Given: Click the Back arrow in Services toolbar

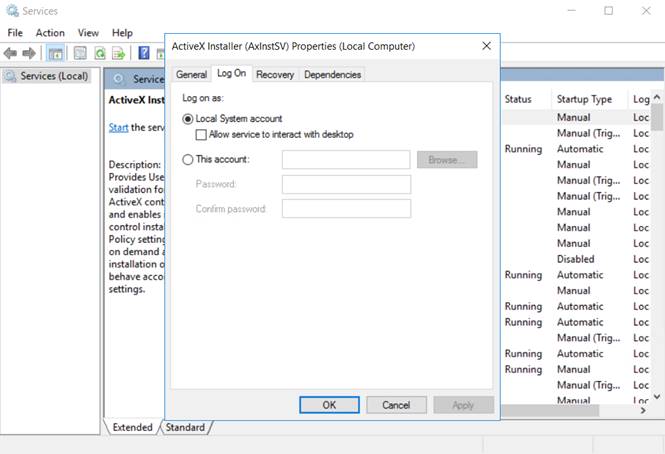Looking at the screenshot, I should coord(10,53).
